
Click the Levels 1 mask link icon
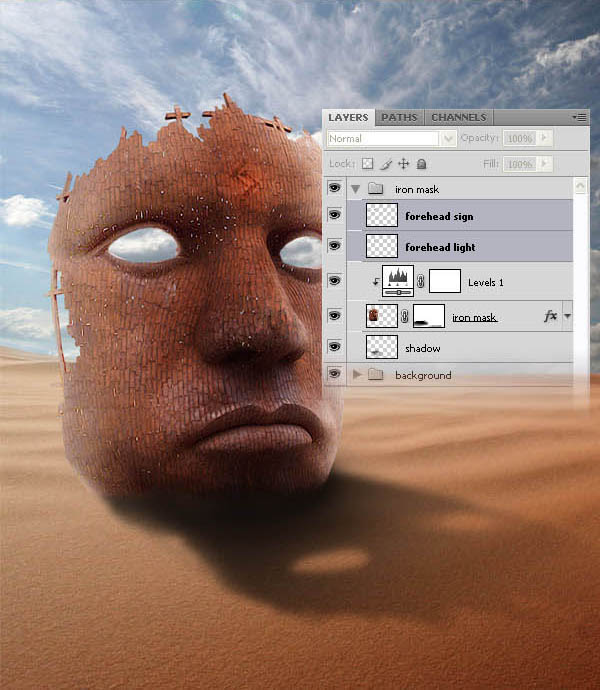click(x=421, y=281)
